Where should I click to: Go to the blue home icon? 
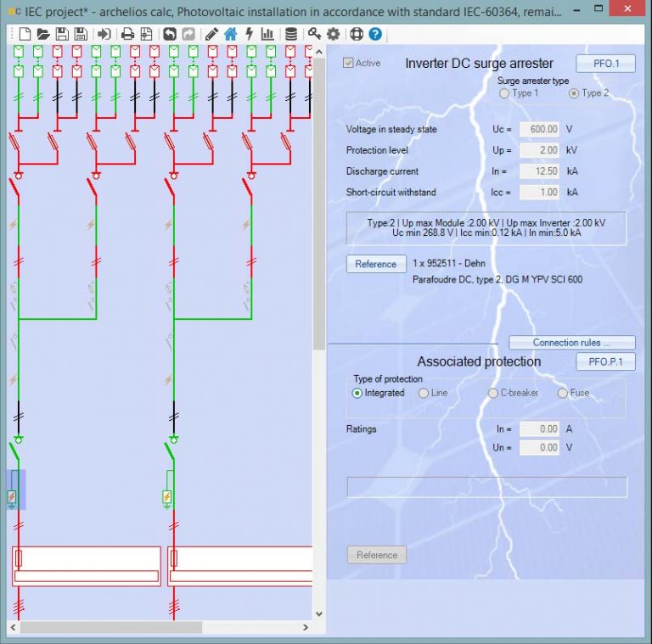point(230,34)
